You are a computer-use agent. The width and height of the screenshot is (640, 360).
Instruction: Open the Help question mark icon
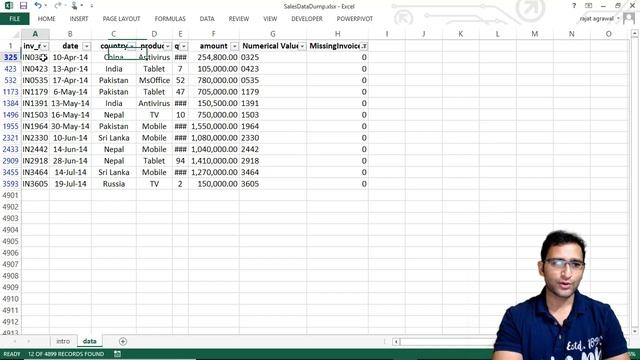coord(574,6)
